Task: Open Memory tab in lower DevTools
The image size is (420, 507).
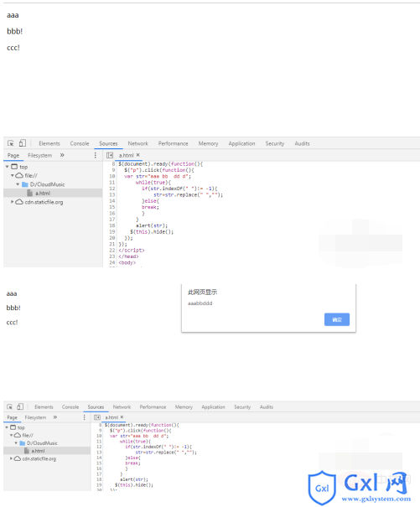Action: (184, 407)
